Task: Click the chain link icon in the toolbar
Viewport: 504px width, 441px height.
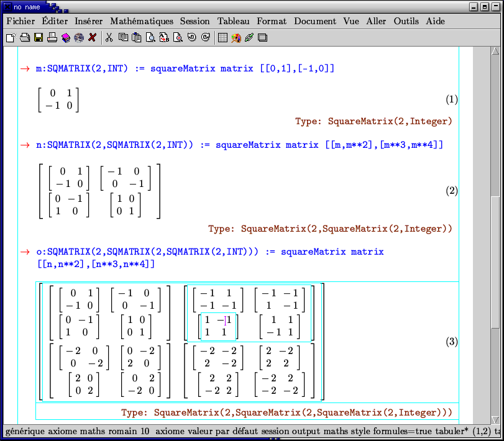Action: [249, 37]
